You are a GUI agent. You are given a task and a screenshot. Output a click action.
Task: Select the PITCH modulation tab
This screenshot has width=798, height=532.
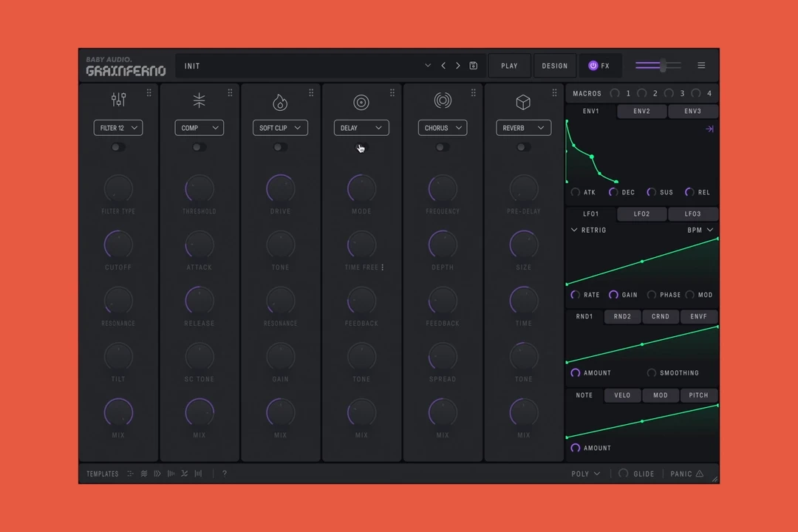coord(699,395)
